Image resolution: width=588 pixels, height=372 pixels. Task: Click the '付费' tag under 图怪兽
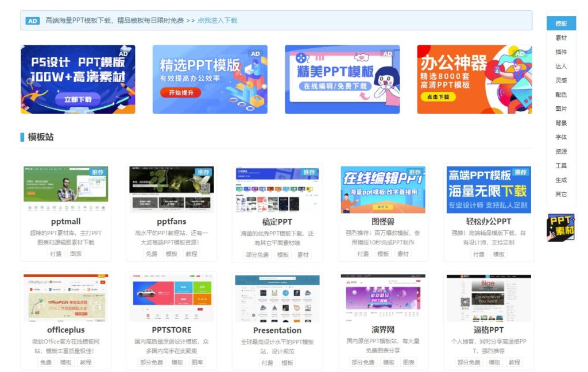363,254
